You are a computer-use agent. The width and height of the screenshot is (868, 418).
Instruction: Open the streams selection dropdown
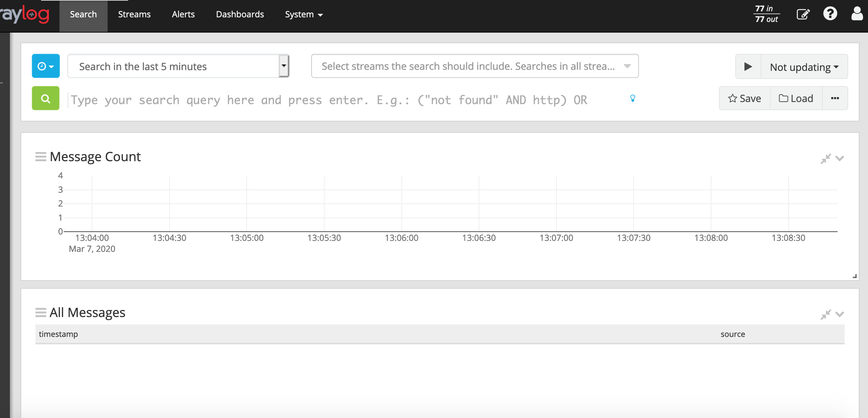pos(474,66)
